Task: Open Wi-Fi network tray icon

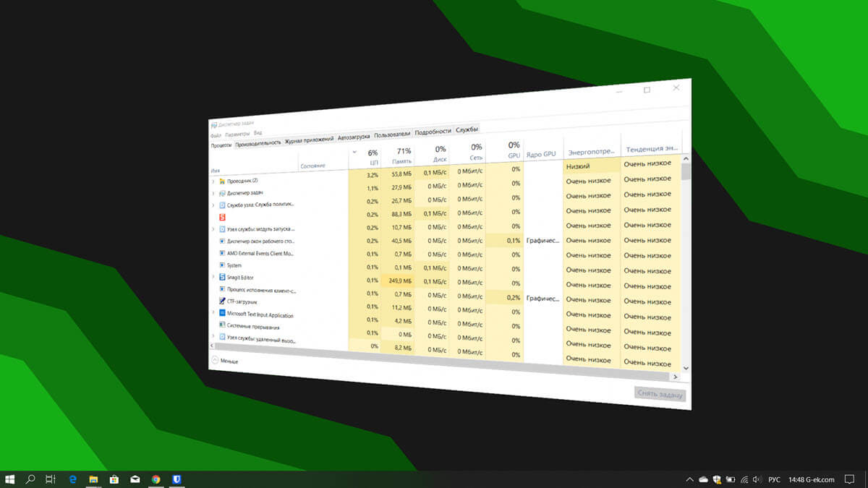Action: [x=744, y=479]
